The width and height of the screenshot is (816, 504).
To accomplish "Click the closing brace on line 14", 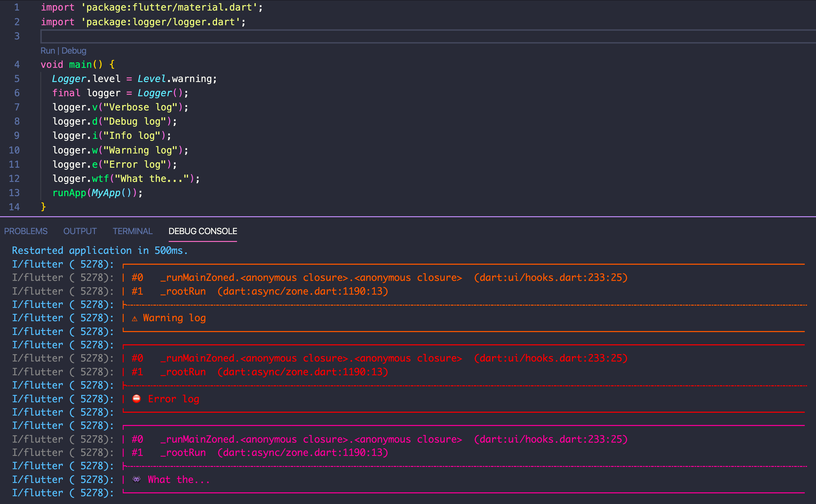I will pos(43,207).
